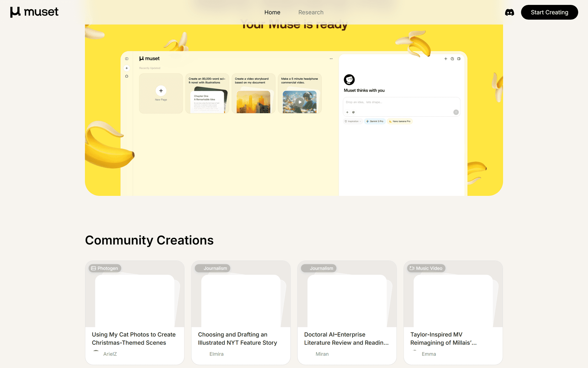Click the Journalism tag on the Doctoral AI-Enterprise card
The width and height of the screenshot is (588, 368).
pos(319,268)
